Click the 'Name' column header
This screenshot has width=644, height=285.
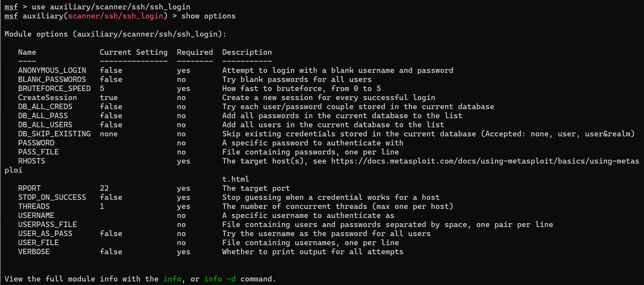pyautogui.click(x=27, y=52)
